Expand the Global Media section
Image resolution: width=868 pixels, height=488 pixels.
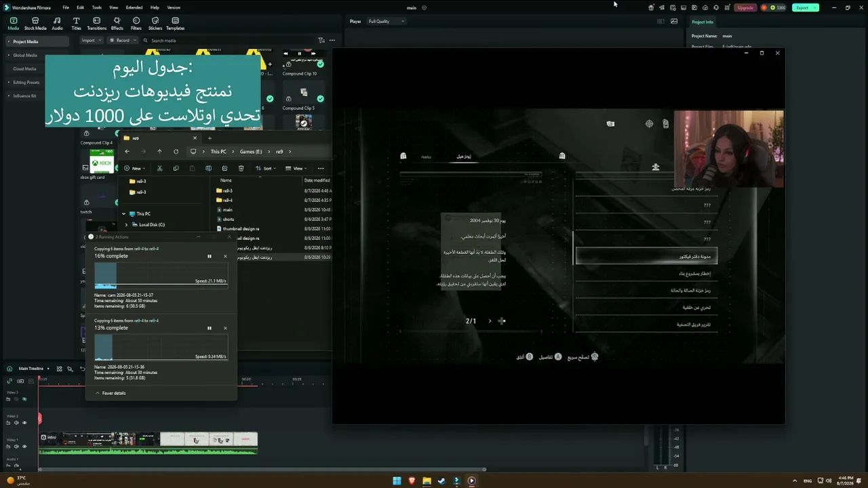[8, 55]
